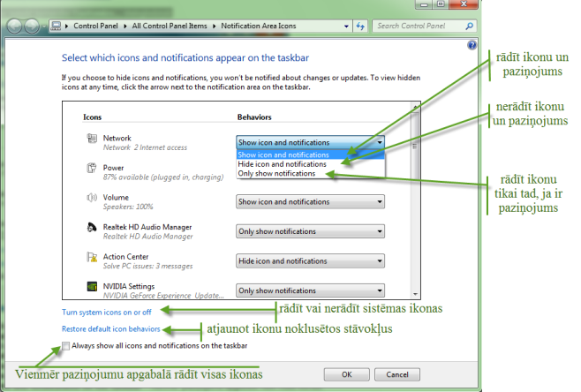The height and width of the screenshot is (392, 581).
Task: Click the Realtek HD Audio Manager icon
Action: click(x=92, y=229)
